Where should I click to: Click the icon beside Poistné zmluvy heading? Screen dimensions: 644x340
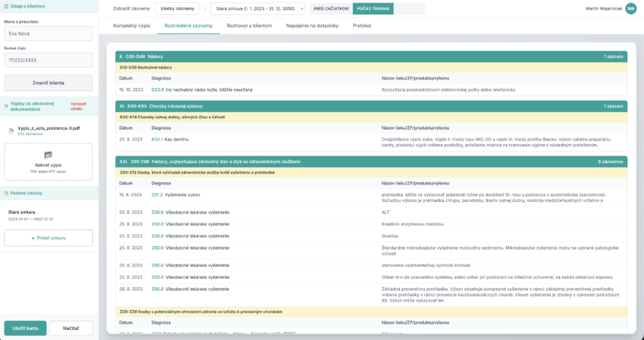tap(6, 193)
